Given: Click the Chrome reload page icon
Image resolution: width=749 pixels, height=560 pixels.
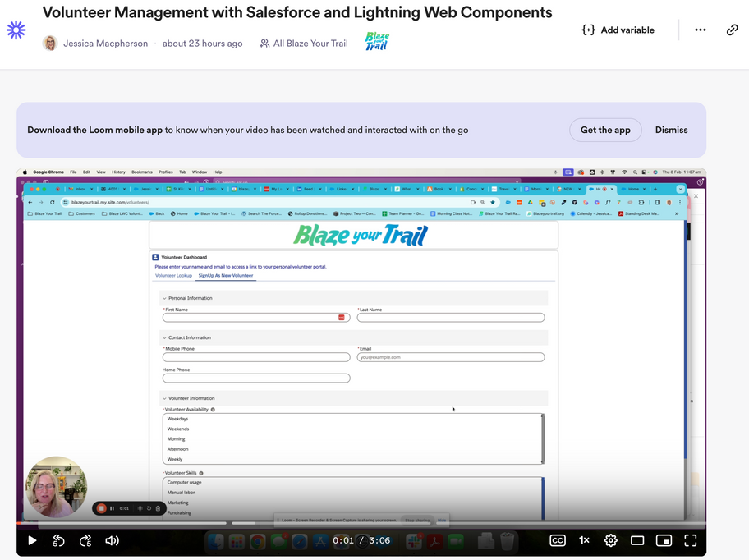Looking at the screenshot, I should (52, 203).
